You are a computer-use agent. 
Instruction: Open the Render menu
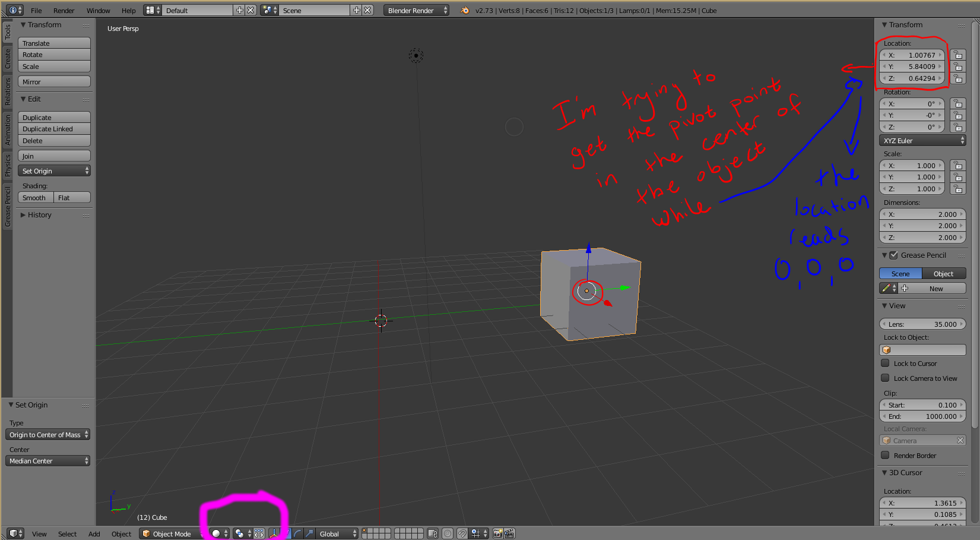tap(64, 11)
